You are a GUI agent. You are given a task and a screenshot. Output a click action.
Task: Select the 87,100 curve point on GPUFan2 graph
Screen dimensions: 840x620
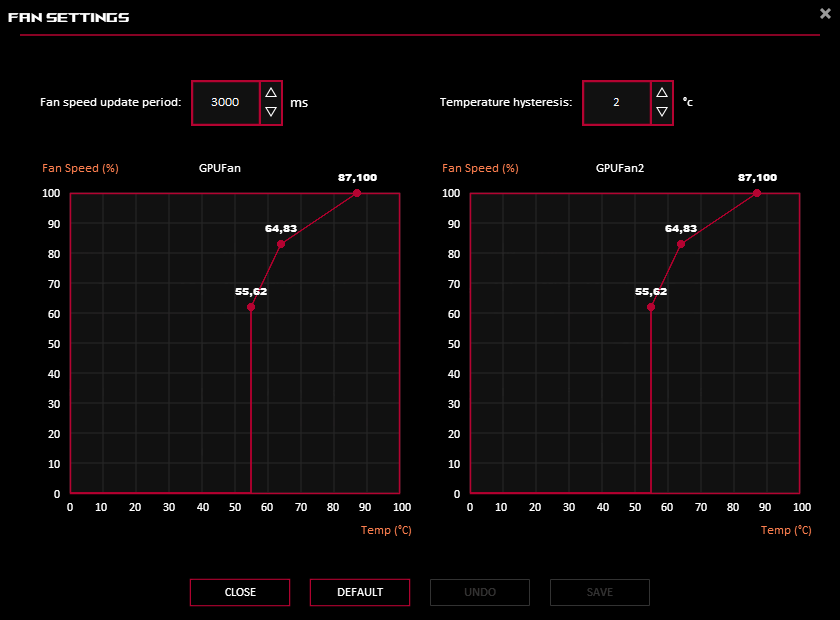click(756, 193)
